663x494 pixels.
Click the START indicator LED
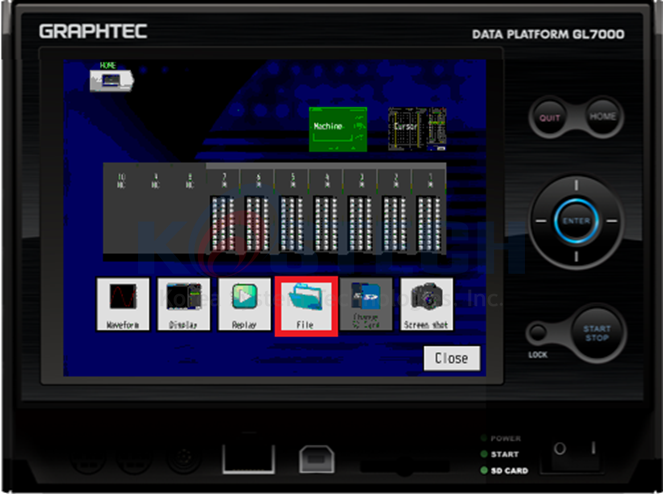coord(484,454)
